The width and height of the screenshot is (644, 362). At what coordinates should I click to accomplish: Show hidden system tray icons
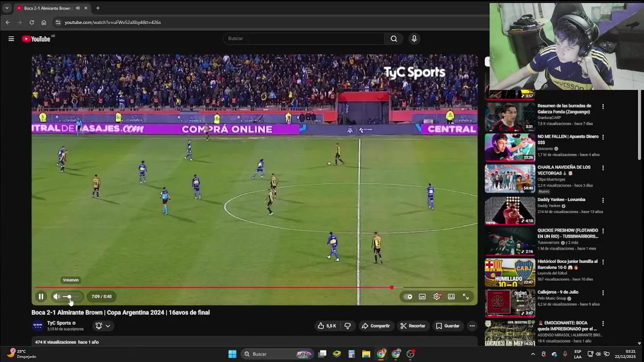tap(533, 354)
